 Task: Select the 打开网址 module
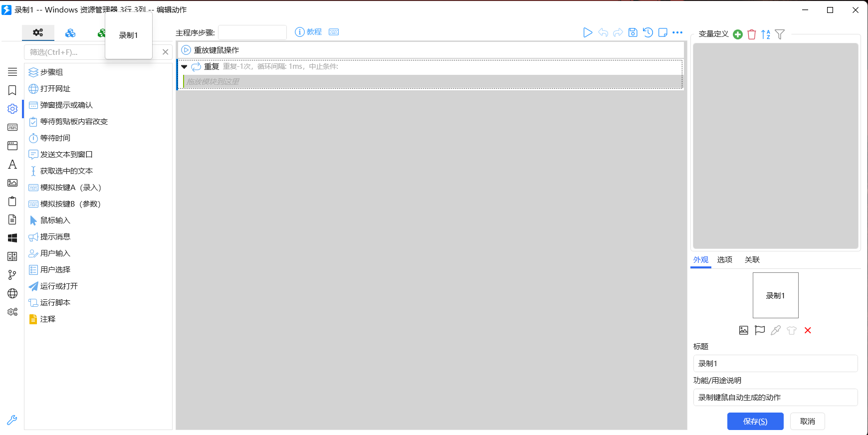click(x=98, y=89)
